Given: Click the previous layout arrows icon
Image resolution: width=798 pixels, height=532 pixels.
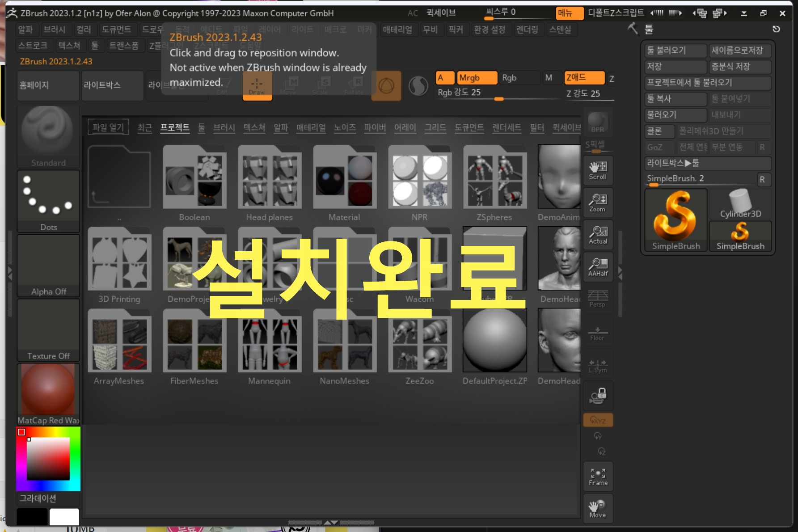Looking at the screenshot, I should pyautogui.click(x=700, y=13).
